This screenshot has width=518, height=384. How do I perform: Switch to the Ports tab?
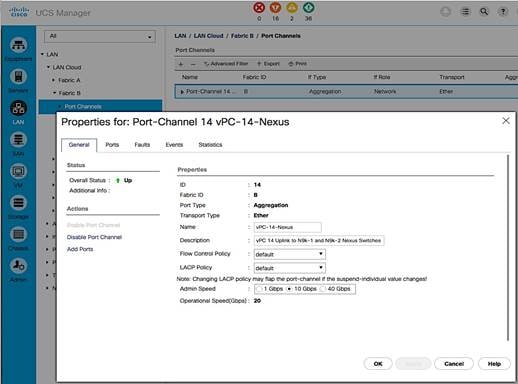[112, 145]
